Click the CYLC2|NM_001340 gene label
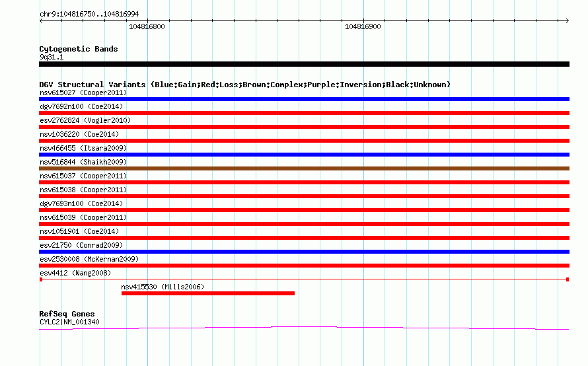Screen dimensions: 588x366 (69, 322)
